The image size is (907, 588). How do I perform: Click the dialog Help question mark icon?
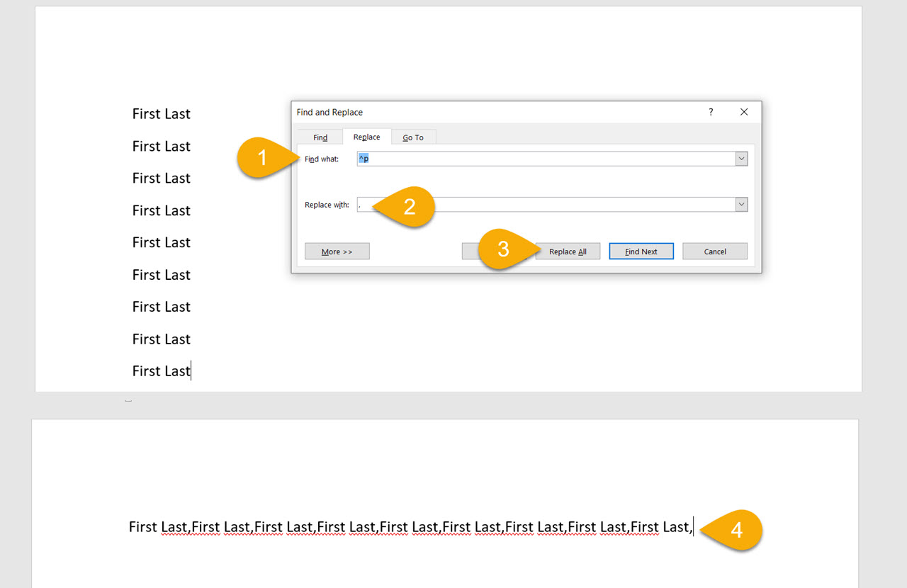[711, 112]
